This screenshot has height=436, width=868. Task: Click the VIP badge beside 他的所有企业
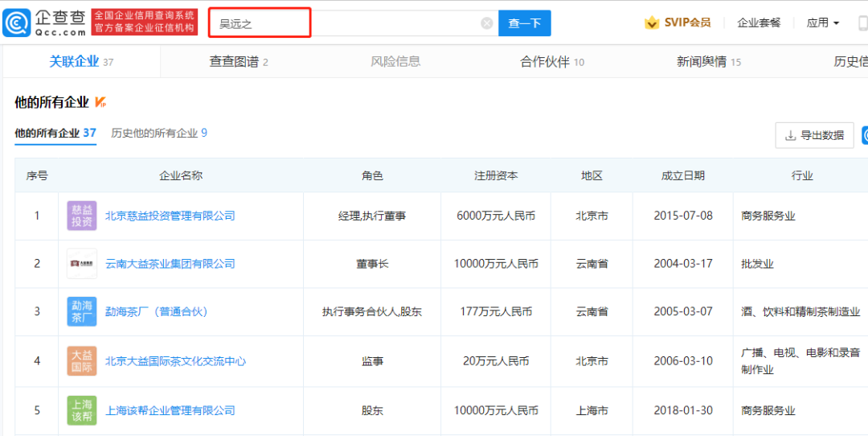pyautogui.click(x=100, y=102)
